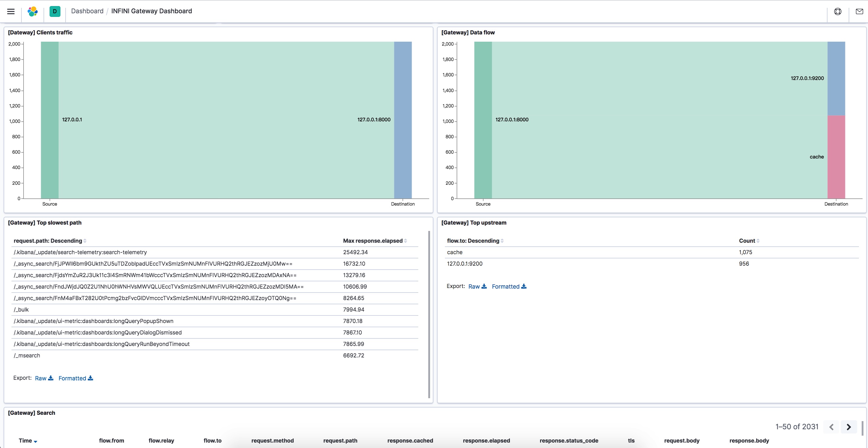Click the Elastic colorful logo icon
Viewport: 868px width, 448px height.
coord(33,11)
